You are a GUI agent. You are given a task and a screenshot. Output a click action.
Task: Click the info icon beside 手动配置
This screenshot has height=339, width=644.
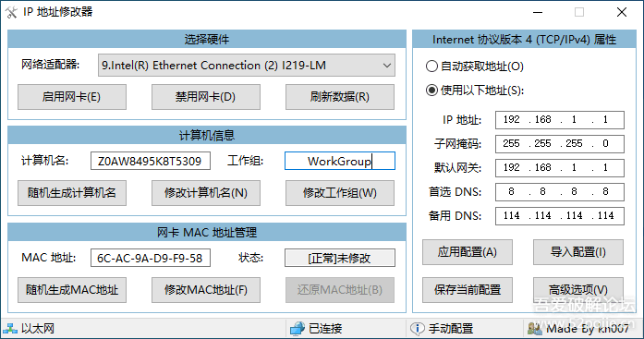pos(418,328)
